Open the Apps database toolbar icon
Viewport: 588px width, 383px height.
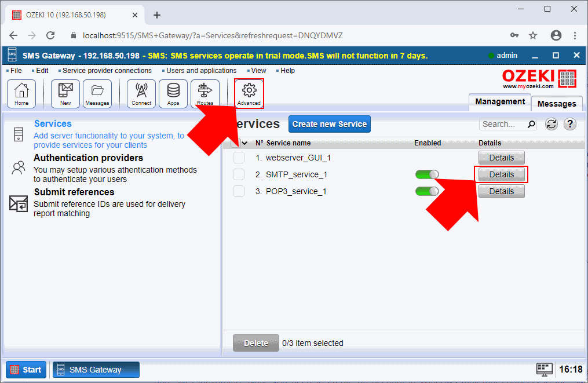[x=173, y=93]
